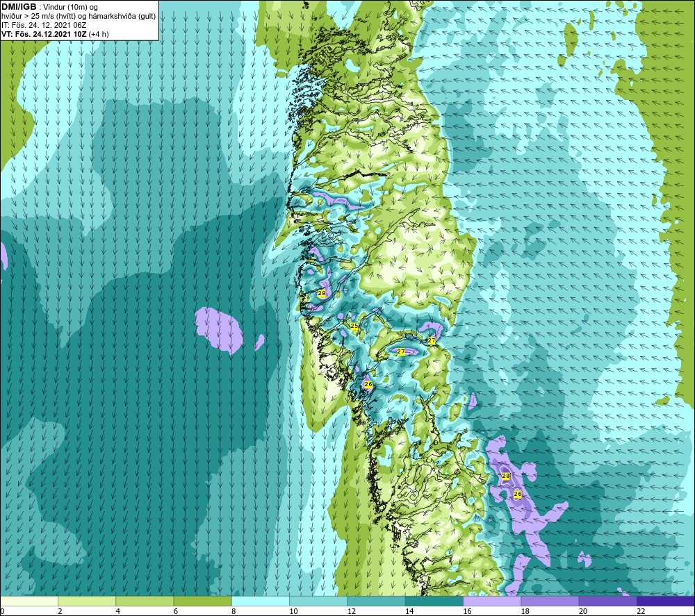Click the 'IT: Fös. 24. 12. 2021 06Z' line
695x616 pixels.
(44, 25)
